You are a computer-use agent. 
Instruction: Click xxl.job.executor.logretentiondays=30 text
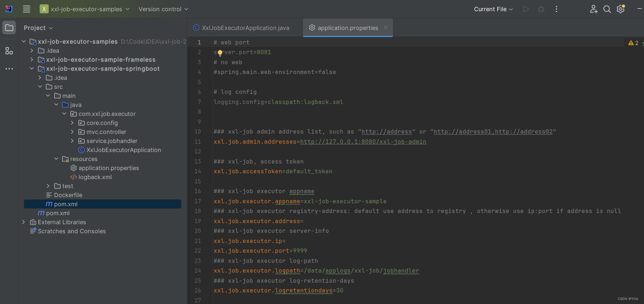pyautogui.click(x=278, y=291)
